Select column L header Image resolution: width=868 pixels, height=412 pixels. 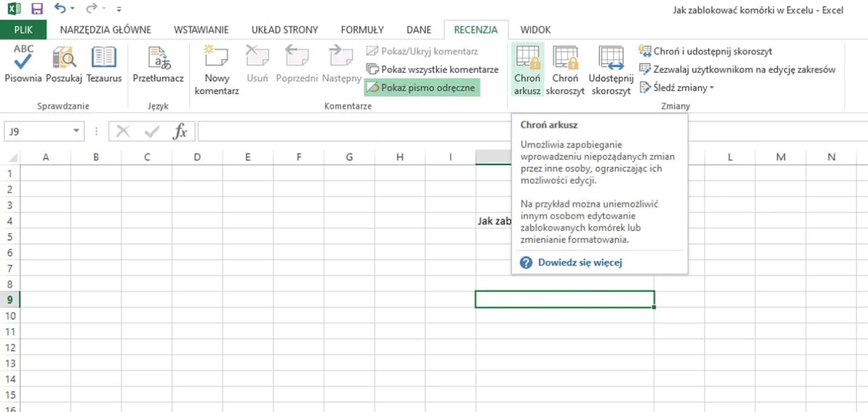coord(730,157)
